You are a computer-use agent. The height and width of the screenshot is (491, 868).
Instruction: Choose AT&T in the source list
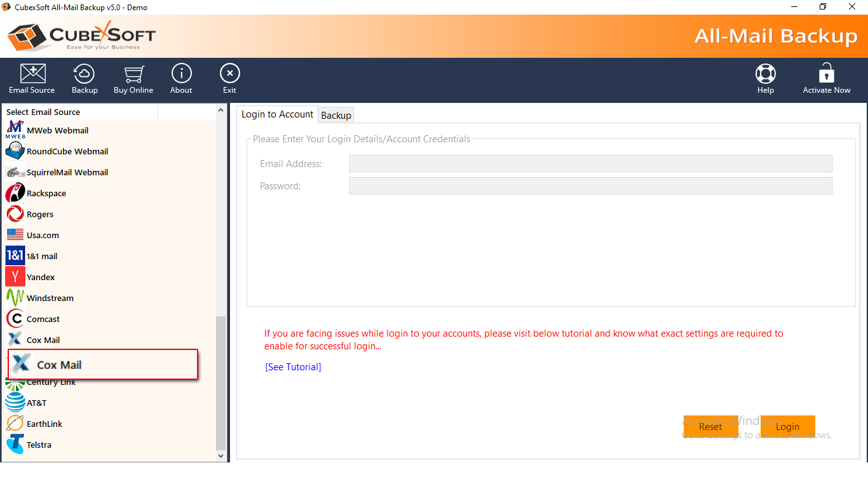(36, 403)
